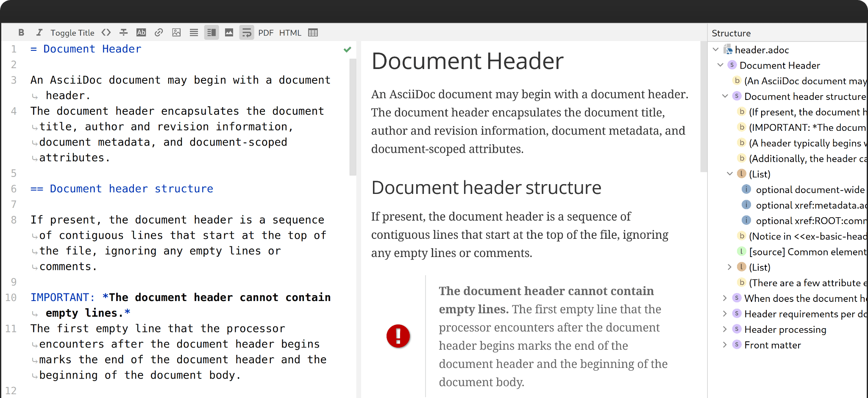Toggle soft wrap in the editor
868x398 pixels.
tap(247, 33)
